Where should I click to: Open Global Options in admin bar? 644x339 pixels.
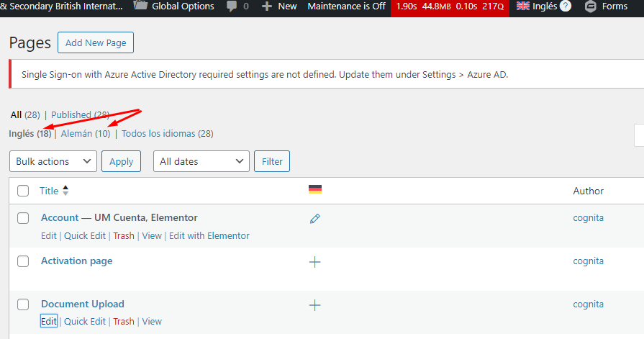(174, 6)
